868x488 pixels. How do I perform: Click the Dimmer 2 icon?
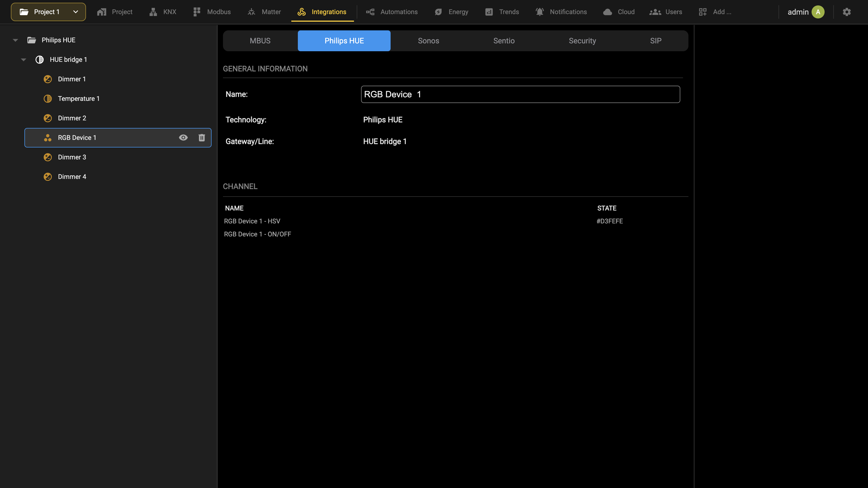[48, 118]
